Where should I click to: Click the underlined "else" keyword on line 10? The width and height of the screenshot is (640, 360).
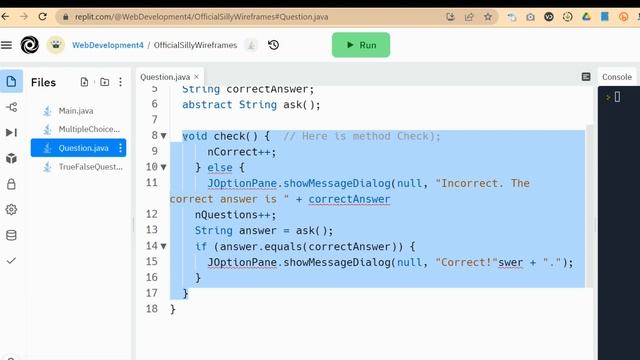click(x=220, y=168)
